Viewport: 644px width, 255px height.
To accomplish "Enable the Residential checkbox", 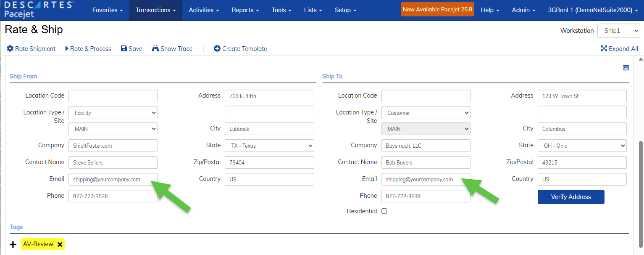I will (x=384, y=211).
